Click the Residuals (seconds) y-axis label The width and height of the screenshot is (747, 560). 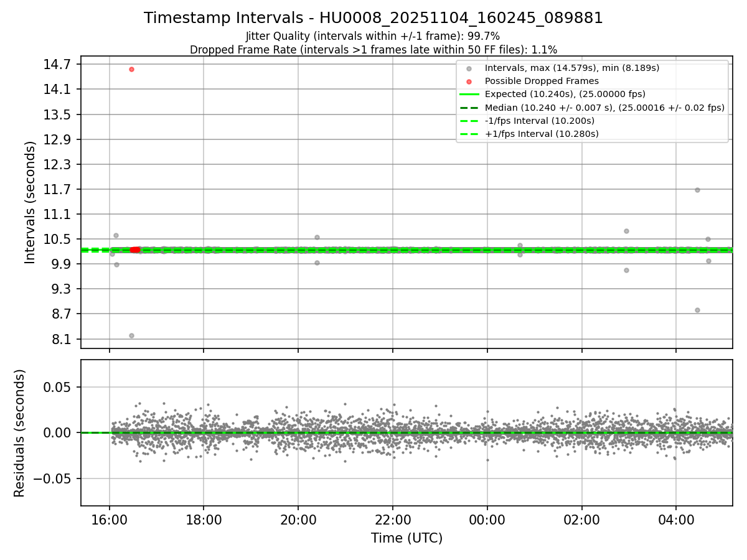point(20,433)
